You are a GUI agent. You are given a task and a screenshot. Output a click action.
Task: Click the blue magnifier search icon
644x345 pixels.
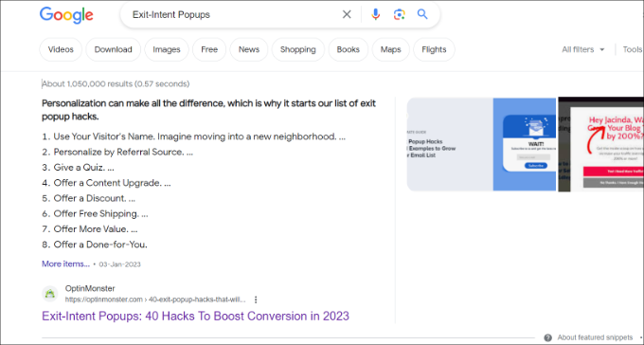[x=422, y=14]
